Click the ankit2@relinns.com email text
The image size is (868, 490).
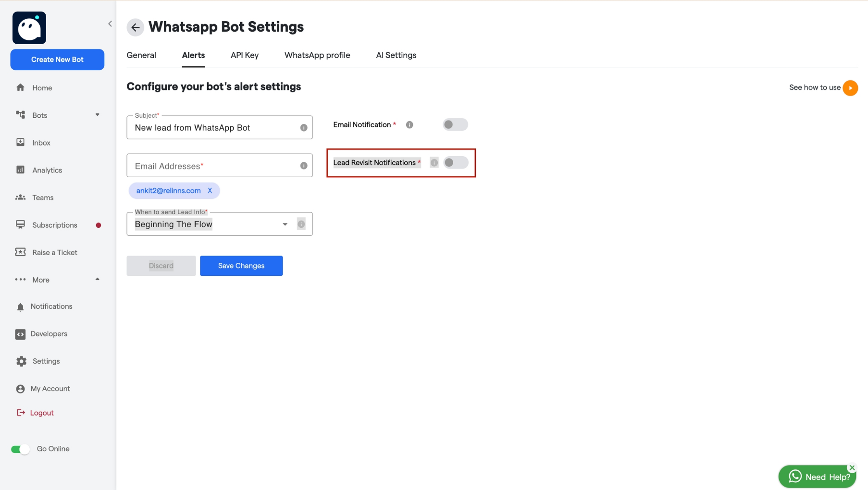tap(168, 191)
